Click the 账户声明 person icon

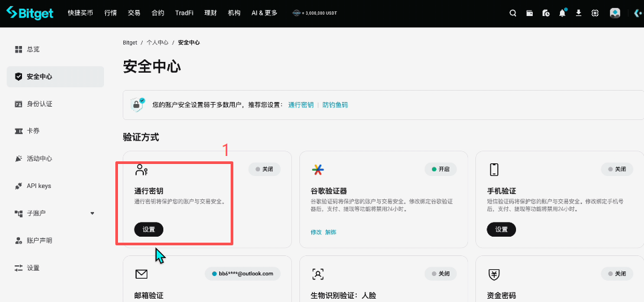click(19, 241)
